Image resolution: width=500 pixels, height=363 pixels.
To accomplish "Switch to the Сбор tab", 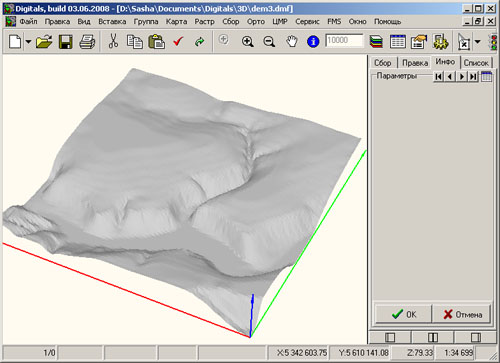I will click(382, 63).
